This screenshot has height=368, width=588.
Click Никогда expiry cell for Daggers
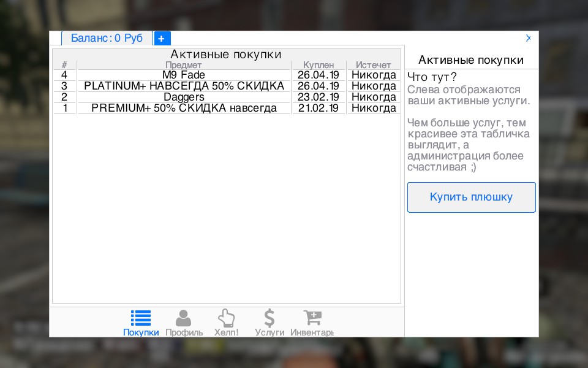click(x=373, y=97)
